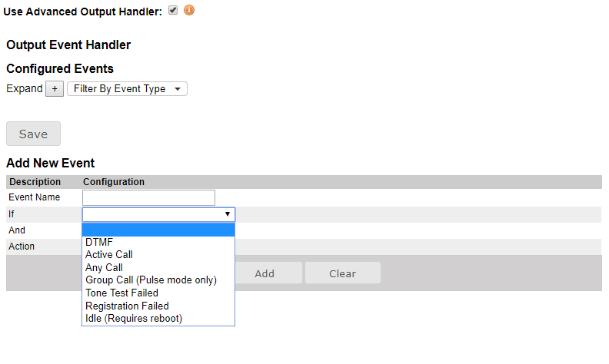The width and height of the screenshot is (609, 364).
Task: Click the Description column header
Action: [35, 182]
